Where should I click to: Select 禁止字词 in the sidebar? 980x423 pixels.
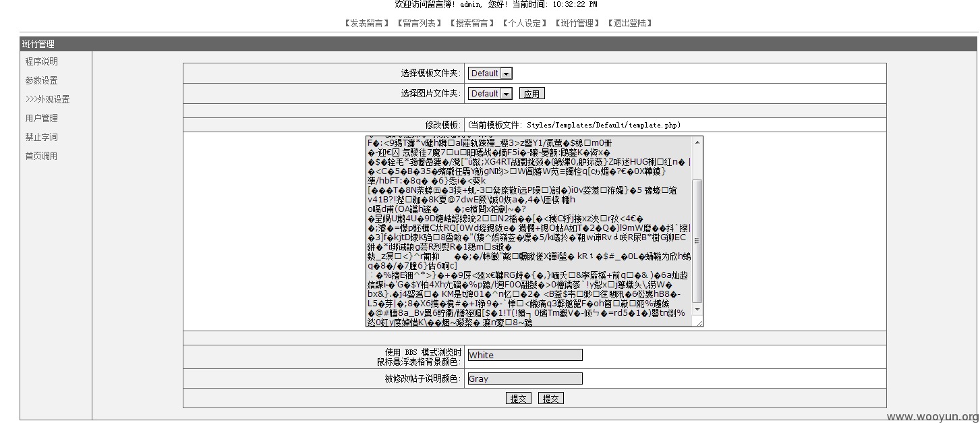42,137
